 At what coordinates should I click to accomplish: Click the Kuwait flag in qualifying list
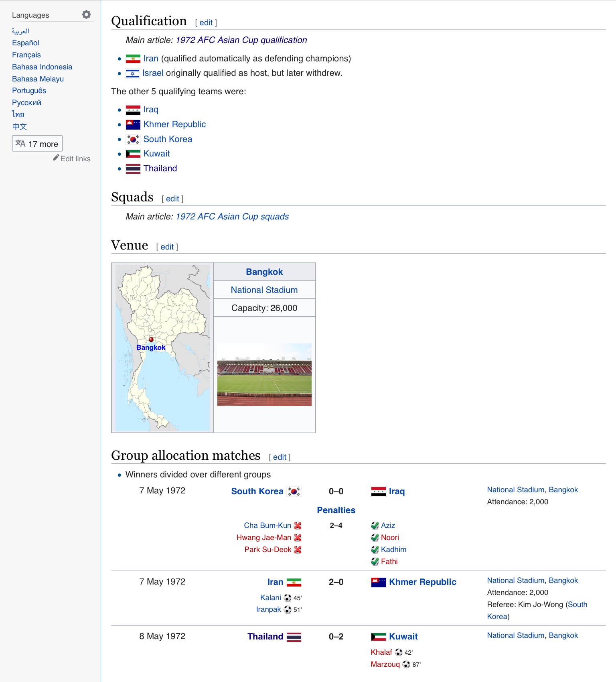tap(133, 154)
